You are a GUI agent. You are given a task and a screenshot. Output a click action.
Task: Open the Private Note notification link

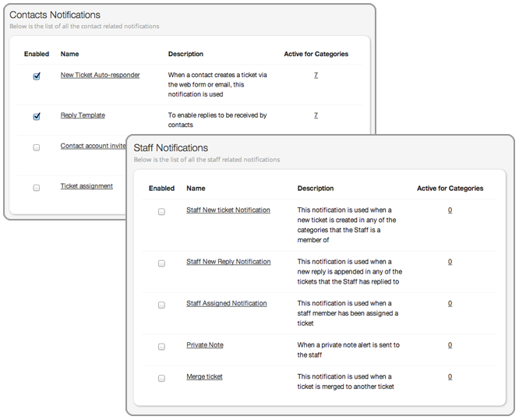[x=205, y=344]
